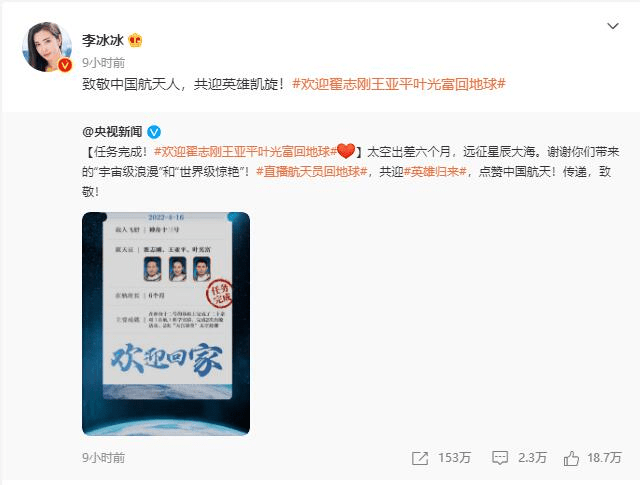
Task: Like the post with thumbs-up icon
Action: (571, 458)
